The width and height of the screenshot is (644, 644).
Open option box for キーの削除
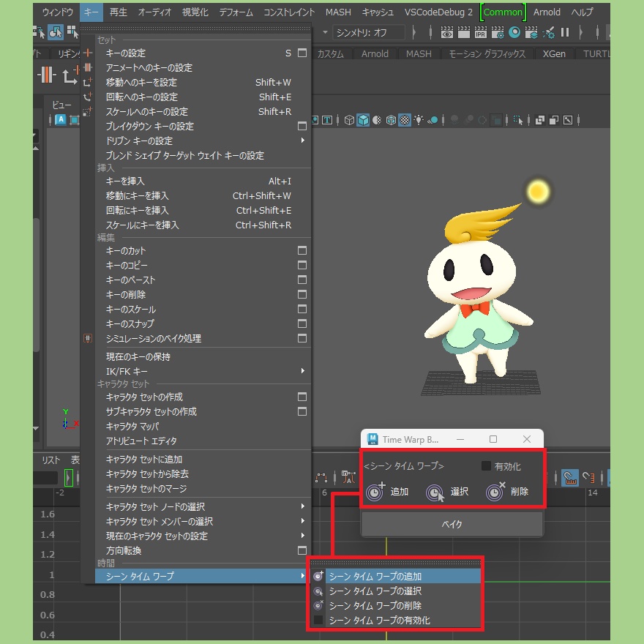(302, 294)
